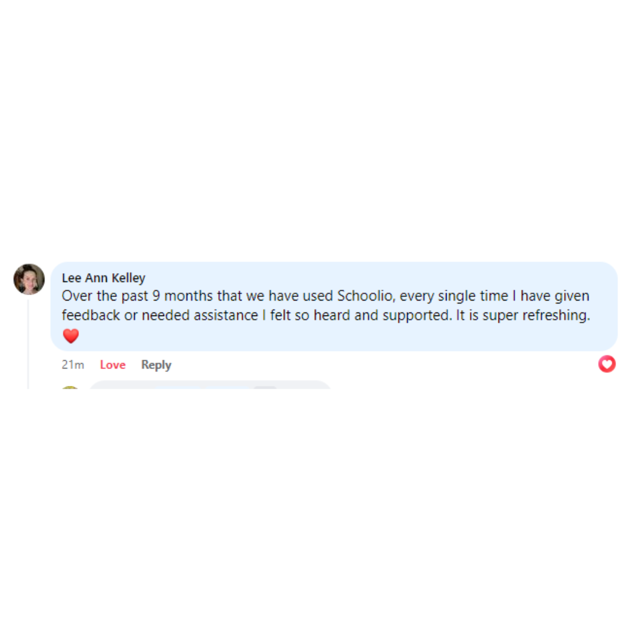Click the second line, 'feedback or needed assistance'
The height and width of the screenshot is (644, 644).
(x=160, y=315)
